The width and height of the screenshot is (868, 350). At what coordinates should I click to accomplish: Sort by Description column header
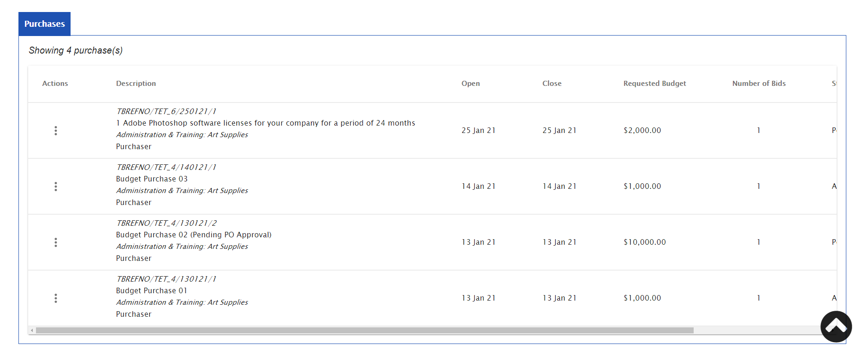tap(136, 84)
